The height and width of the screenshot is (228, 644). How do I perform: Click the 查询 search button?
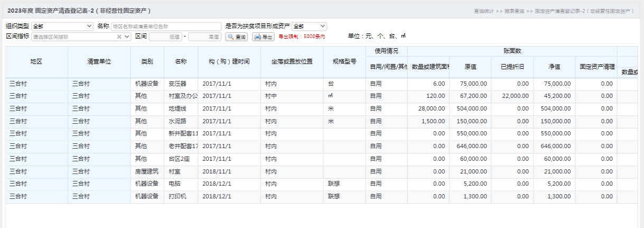click(x=237, y=37)
